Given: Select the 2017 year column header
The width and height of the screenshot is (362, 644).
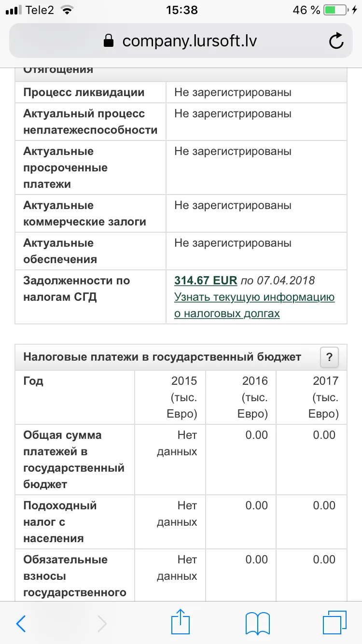Looking at the screenshot, I should point(311,397).
